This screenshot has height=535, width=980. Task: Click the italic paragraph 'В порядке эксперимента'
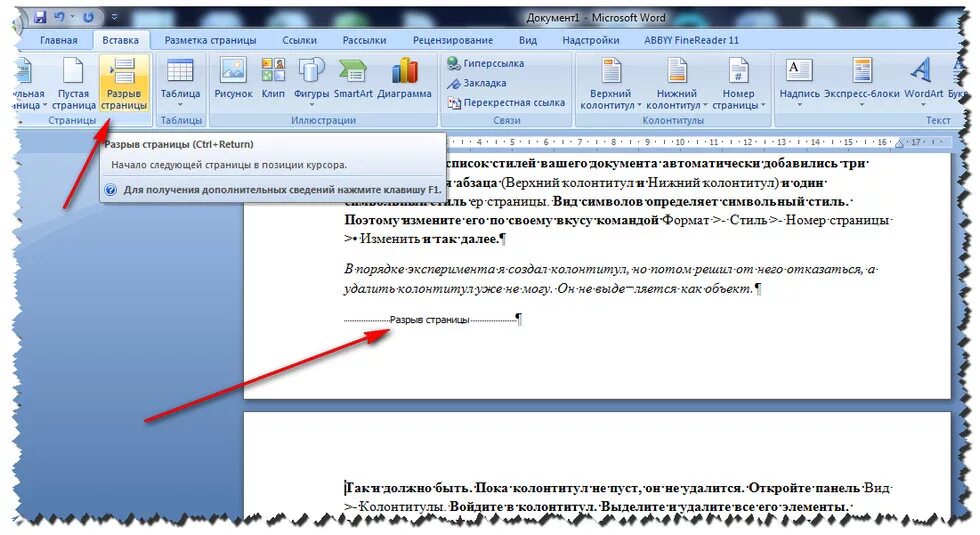[611, 279]
